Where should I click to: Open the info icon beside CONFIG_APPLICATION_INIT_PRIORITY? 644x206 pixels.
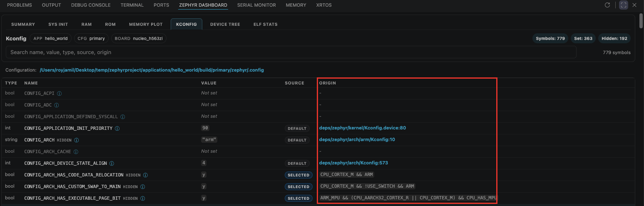[117, 128]
